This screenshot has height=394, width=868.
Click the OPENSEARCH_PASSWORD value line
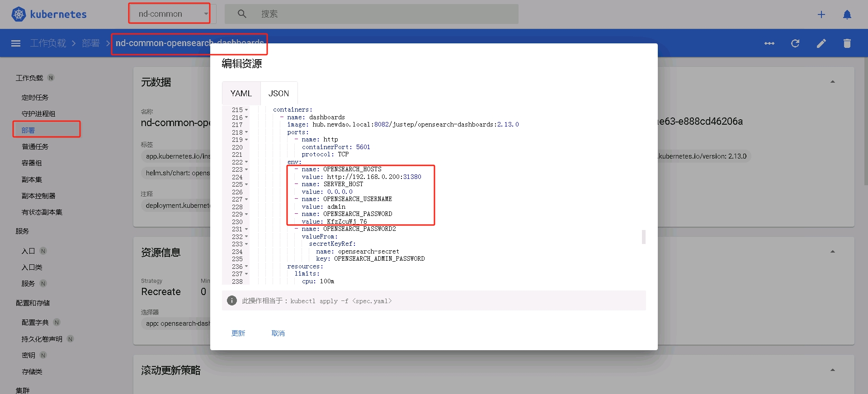(334, 222)
